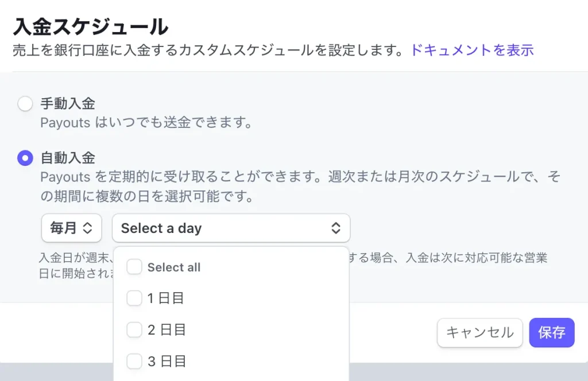Tick the 1 日目 checkbox
Screen dimensions: 588x381
(x=134, y=298)
